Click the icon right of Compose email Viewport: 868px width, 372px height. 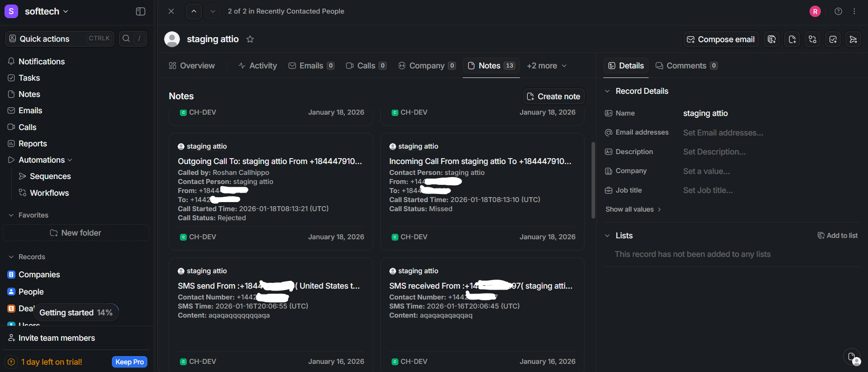(x=771, y=39)
